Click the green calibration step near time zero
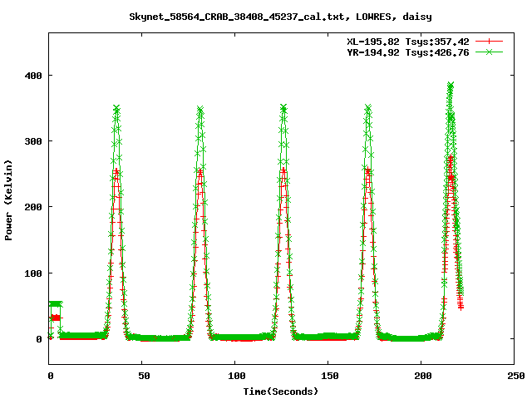Viewport: 532px width, 399px height. 55,304
